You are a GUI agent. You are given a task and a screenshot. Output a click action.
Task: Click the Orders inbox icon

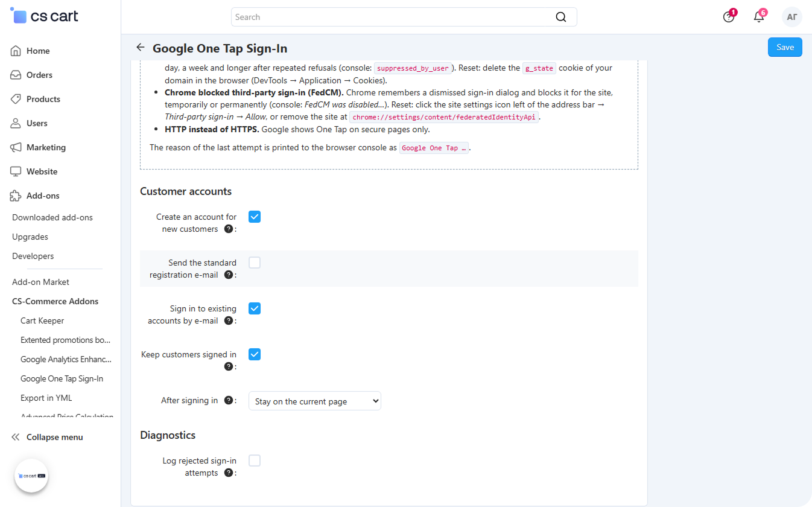[x=16, y=75]
